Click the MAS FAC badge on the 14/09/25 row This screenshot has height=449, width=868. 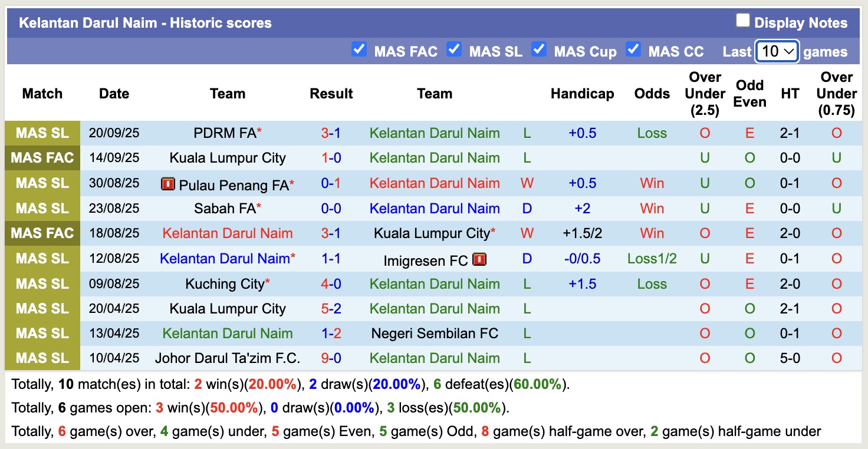coord(42,158)
